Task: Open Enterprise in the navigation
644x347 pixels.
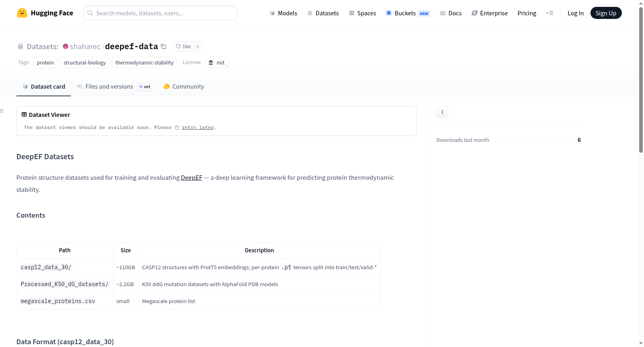Action: [x=489, y=13]
